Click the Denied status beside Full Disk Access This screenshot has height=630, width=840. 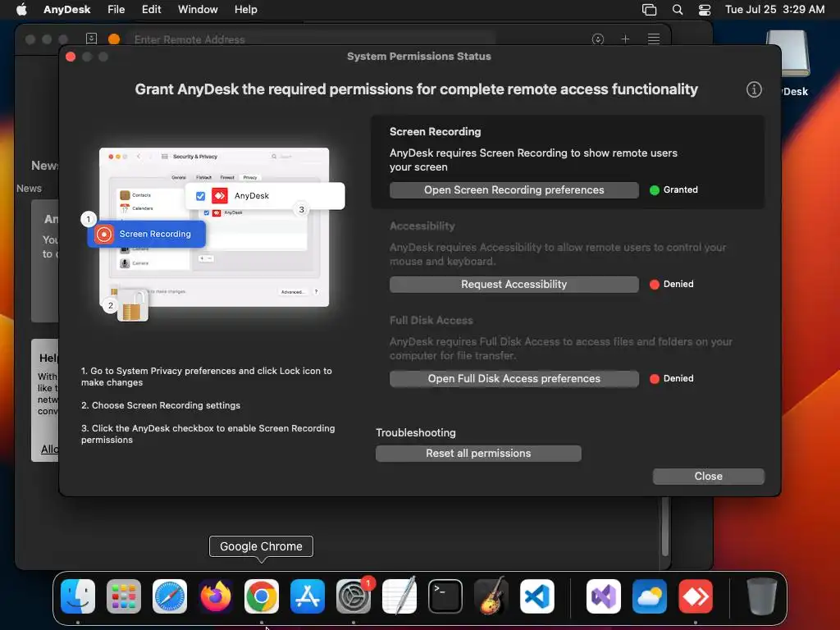pos(678,378)
